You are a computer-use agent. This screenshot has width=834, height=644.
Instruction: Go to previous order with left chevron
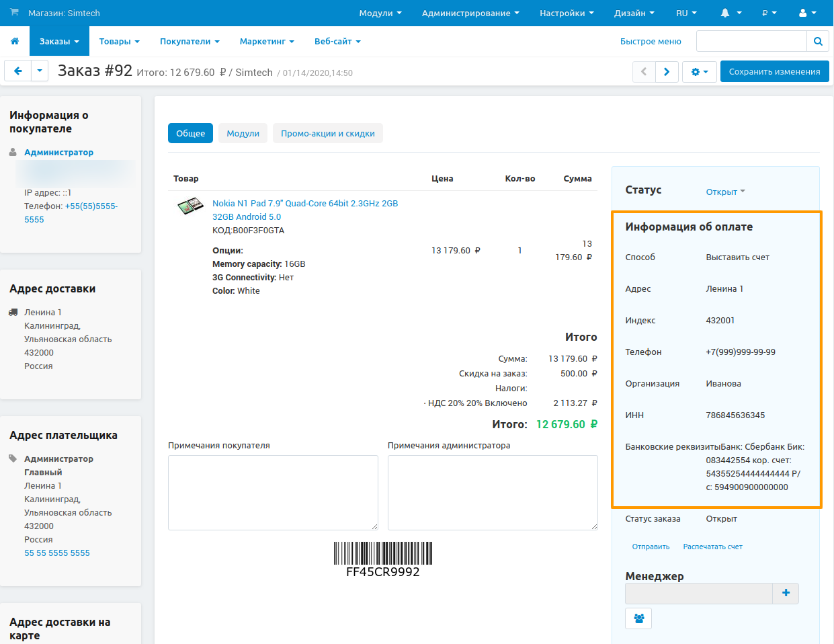click(644, 72)
